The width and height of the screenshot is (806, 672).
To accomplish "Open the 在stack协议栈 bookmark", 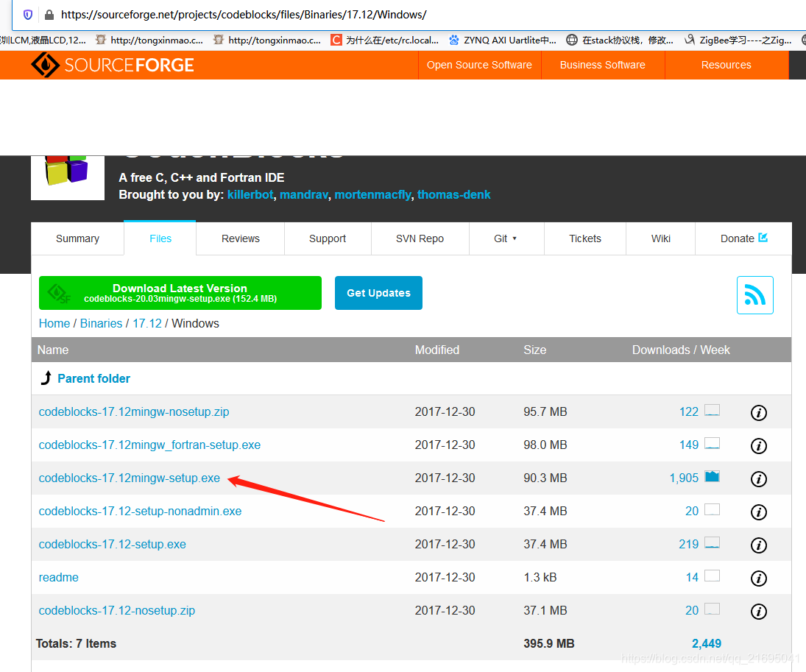I will point(620,40).
